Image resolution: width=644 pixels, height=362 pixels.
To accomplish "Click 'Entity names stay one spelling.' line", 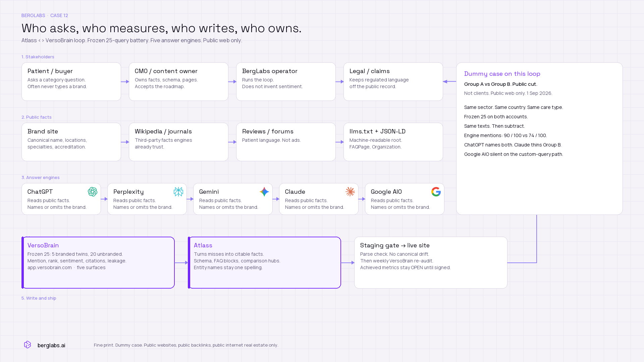I will click(x=228, y=267).
